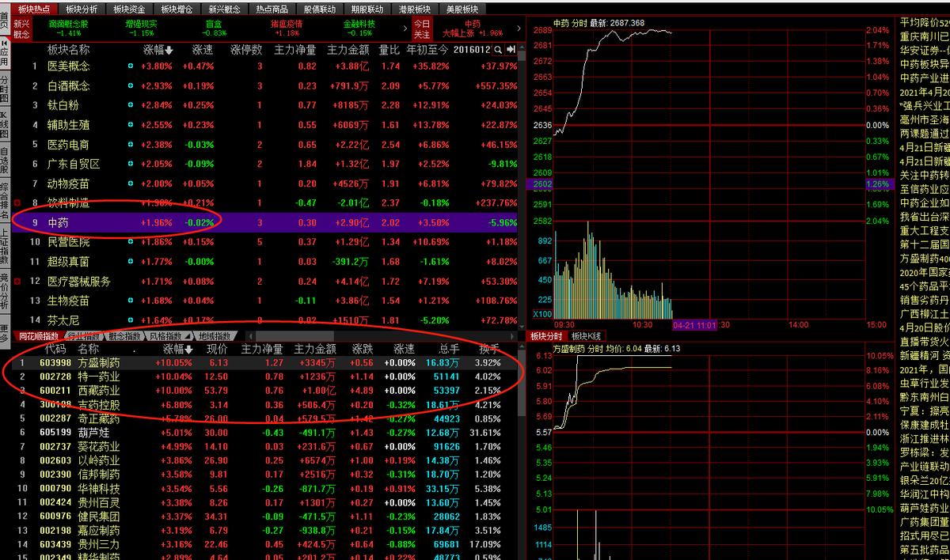950x560 pixels.
Task: Switch to the 板块增仓 tab
Action: [x=177, y=9]
